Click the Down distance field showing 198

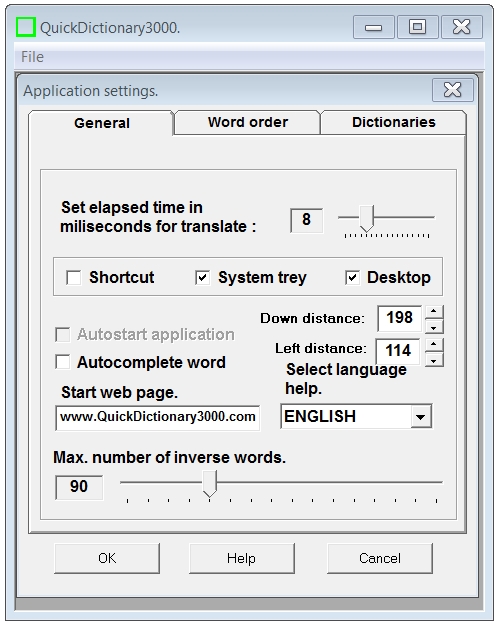[x=399, y=318]
